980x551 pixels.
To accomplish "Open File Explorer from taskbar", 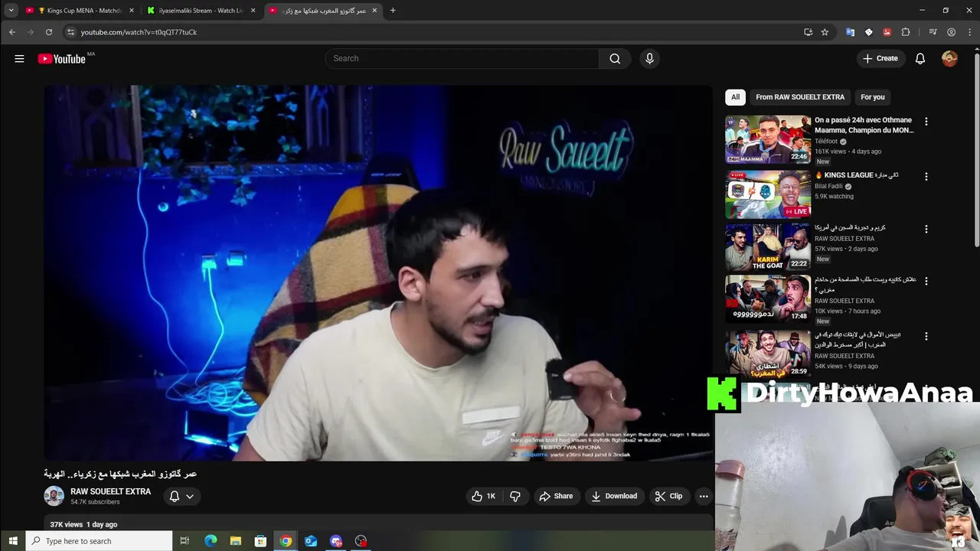I will coord(236,541).
